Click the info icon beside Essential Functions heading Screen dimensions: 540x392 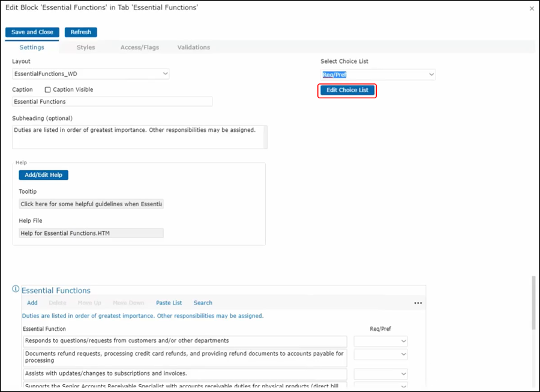click(x=16, y=290)
